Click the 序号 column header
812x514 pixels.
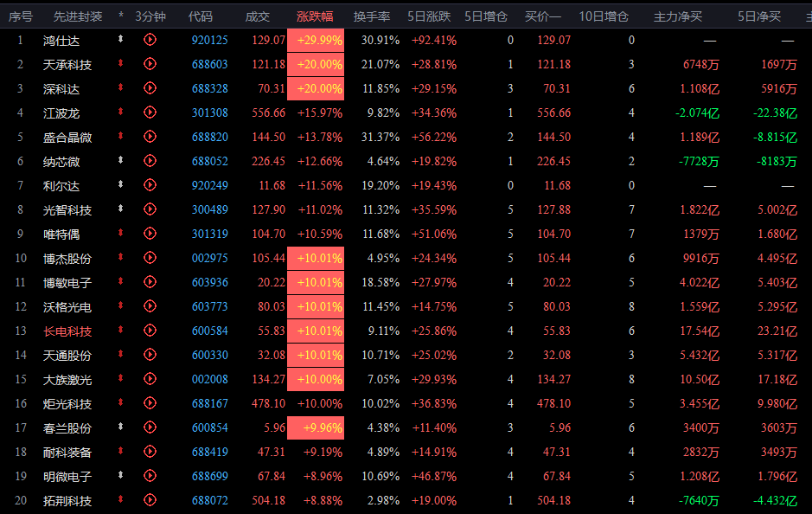coord(21,16)
